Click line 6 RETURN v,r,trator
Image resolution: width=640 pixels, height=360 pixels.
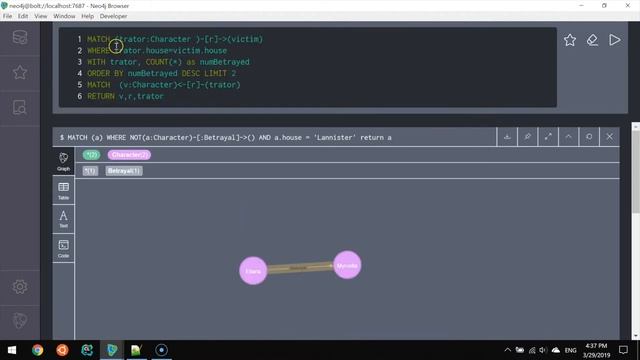125,96
